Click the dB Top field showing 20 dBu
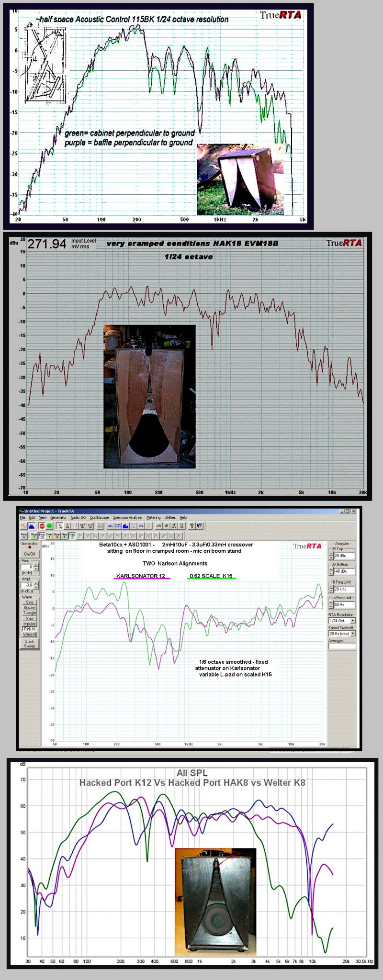 344,556
